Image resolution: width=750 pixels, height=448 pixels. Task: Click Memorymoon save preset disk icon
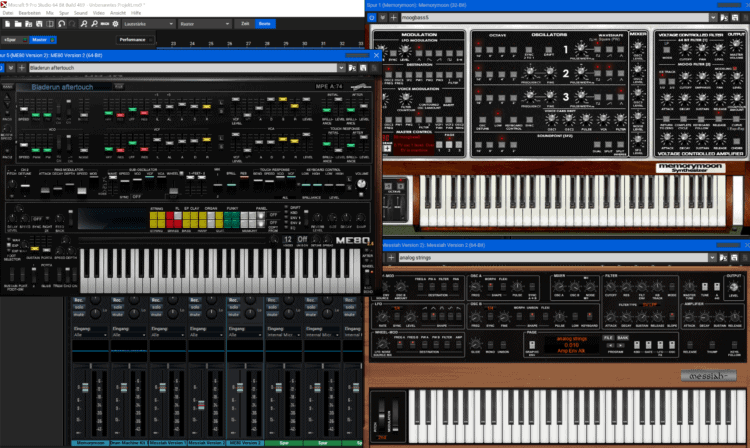coord(735,18)
